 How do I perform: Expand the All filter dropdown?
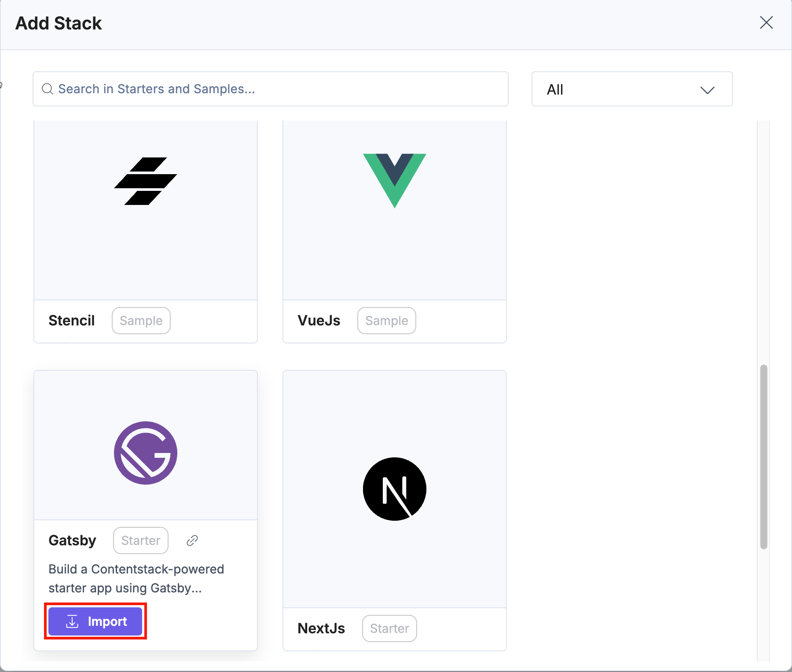point(631,89)
